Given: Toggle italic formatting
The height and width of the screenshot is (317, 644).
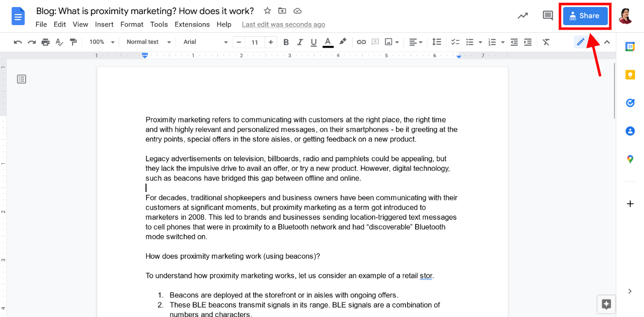Looking at the screenshot, I should pyautogui.click(x=300, y=42).
